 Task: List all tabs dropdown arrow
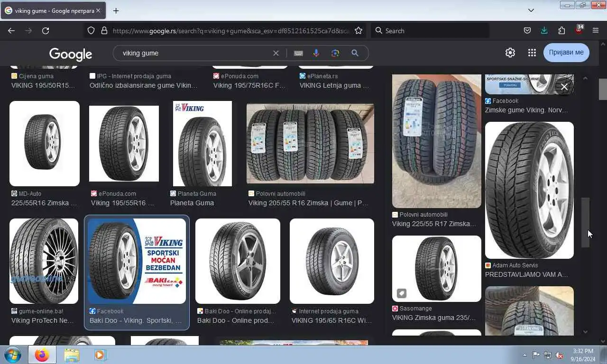coord(531,10)
